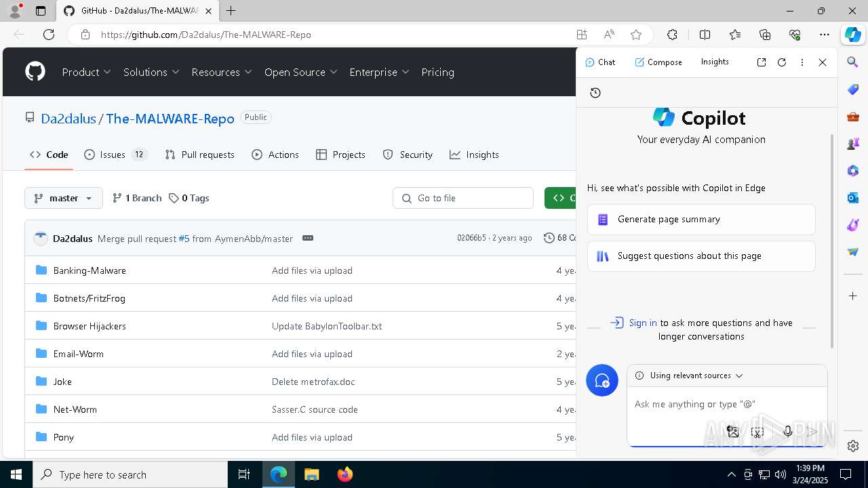The image size is (868, 488).
Task: Click the Copilot toolbar icon
Action: pos(853,35)
